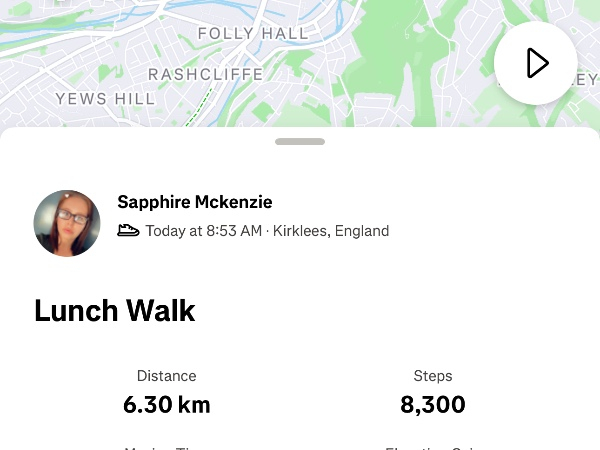
Task: Tap the Rashcliffe map label
Action: tap(205, 74)
